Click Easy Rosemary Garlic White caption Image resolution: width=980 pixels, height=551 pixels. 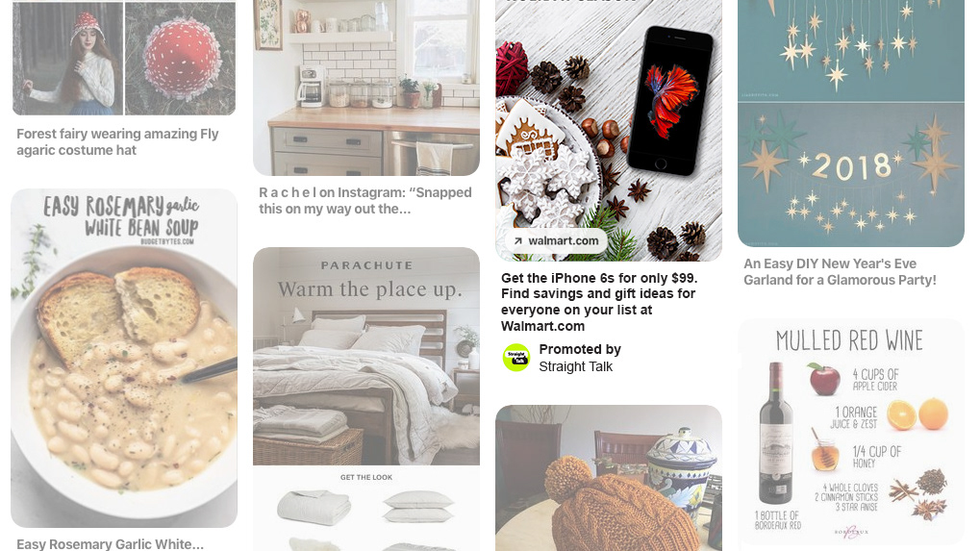click(110, 544)
